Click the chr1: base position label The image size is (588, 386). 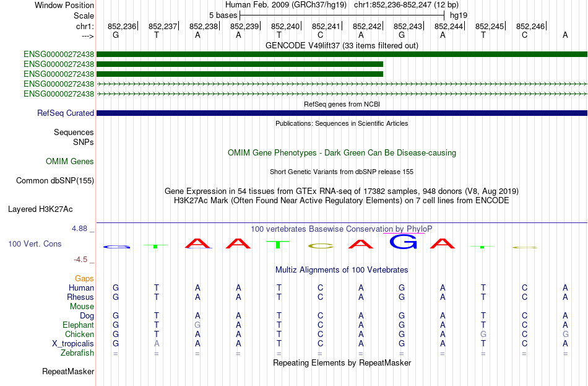(85, 26)
